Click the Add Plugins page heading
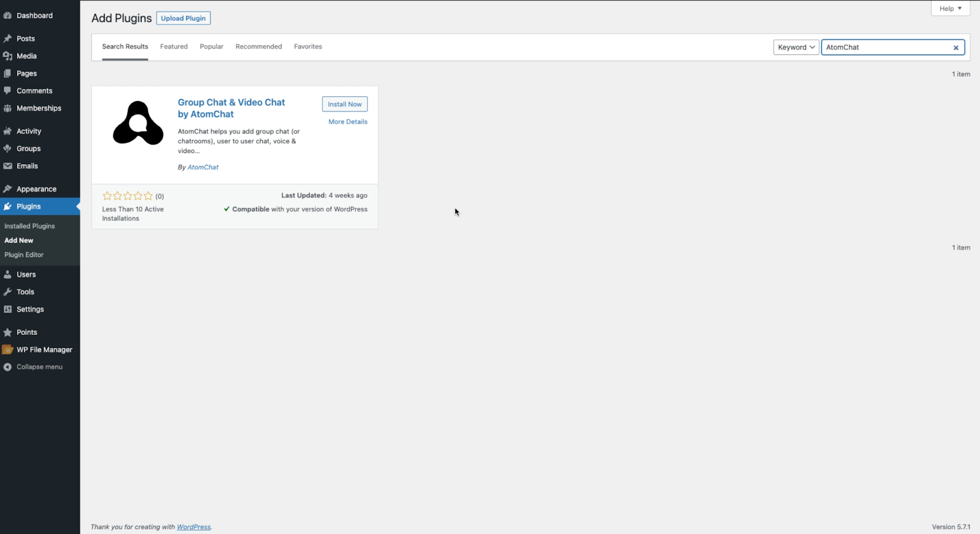980x534 pixels. click(121, 18)
